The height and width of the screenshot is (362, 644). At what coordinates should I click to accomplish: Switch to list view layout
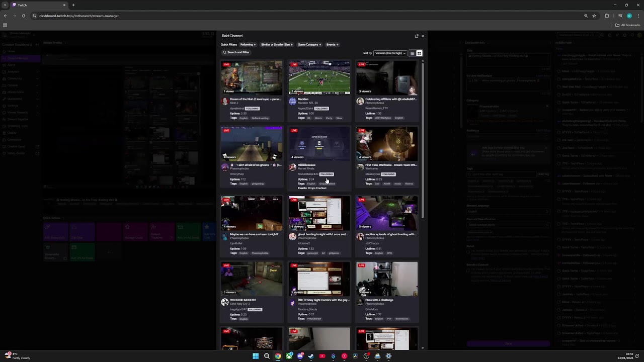pyautogui.click(x=412, y=53)
